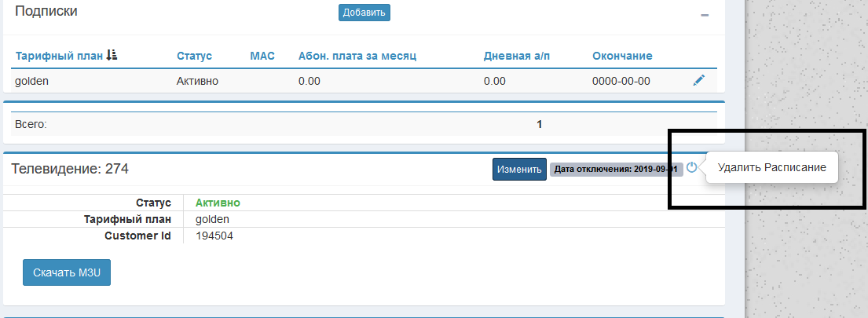This screenshot has height=318, width=868.
Task: Click the sort arrow icon beside Тарифный план
Action: (112, 56)
